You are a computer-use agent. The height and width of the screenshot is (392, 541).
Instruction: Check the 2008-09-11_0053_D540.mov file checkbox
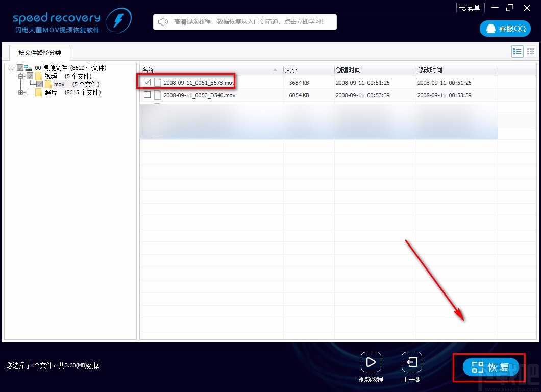pyautogui.click(x=147, y=94)
